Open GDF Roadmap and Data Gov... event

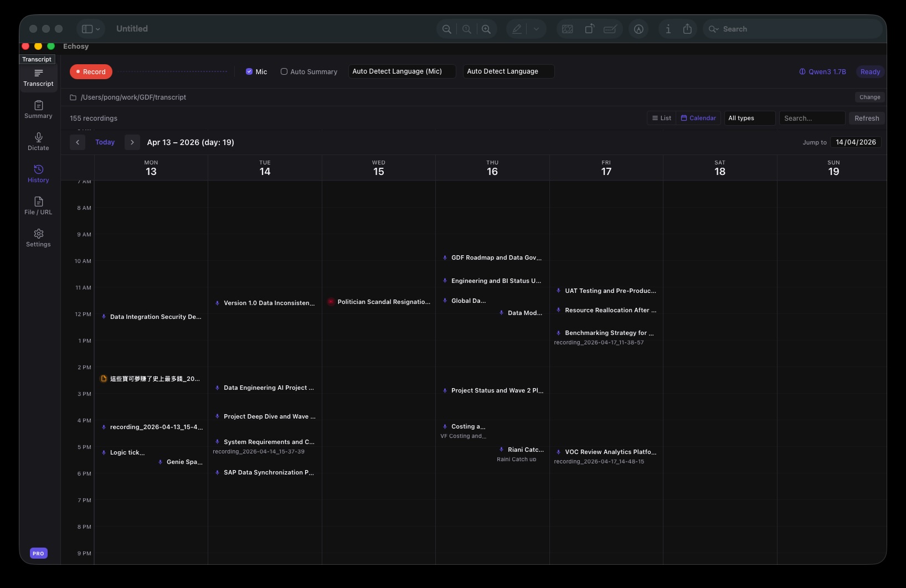click(x=492, y=257)
